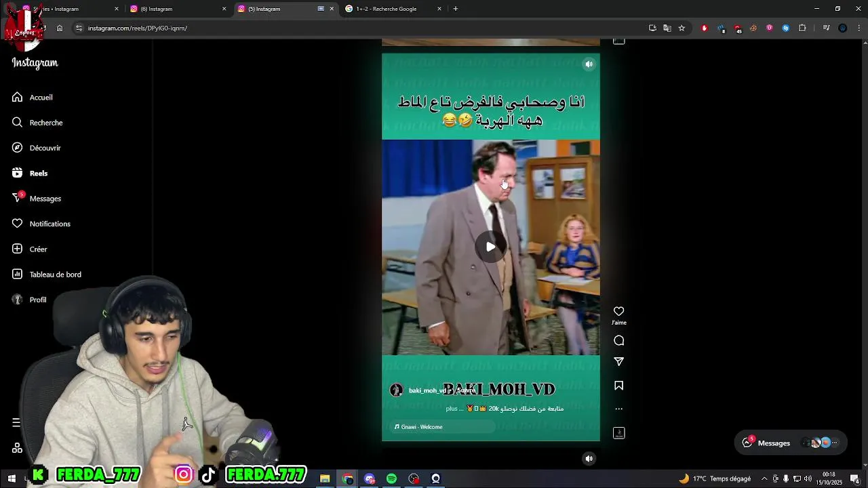Bookmark this page with the star
868x488 pixels.
[682, 28]
